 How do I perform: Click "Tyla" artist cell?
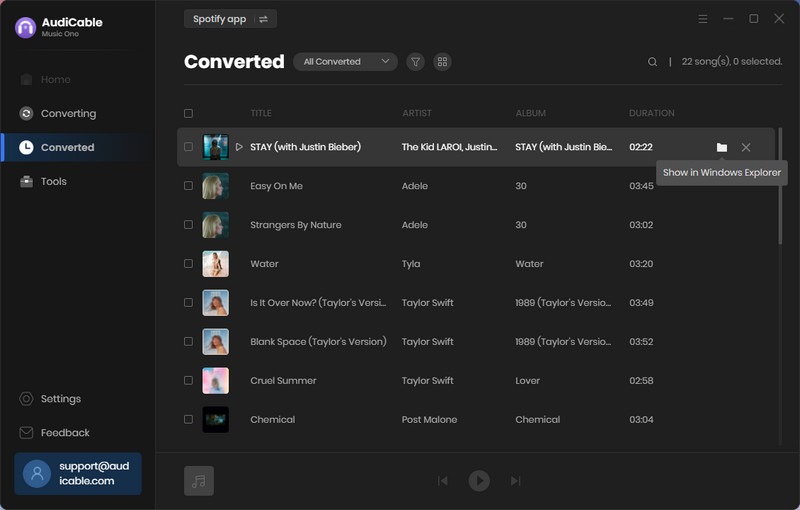pyautogui.click(x=411, y=264)
